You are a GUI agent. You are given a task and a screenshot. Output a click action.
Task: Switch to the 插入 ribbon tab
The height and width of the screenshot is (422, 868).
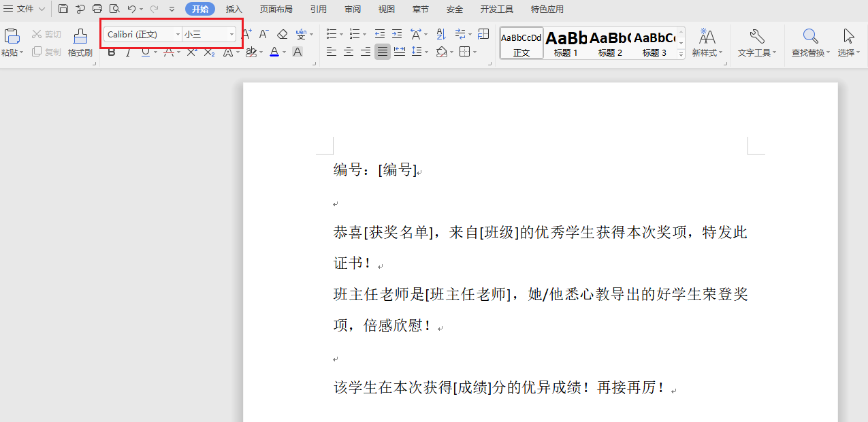click(234, 9)
